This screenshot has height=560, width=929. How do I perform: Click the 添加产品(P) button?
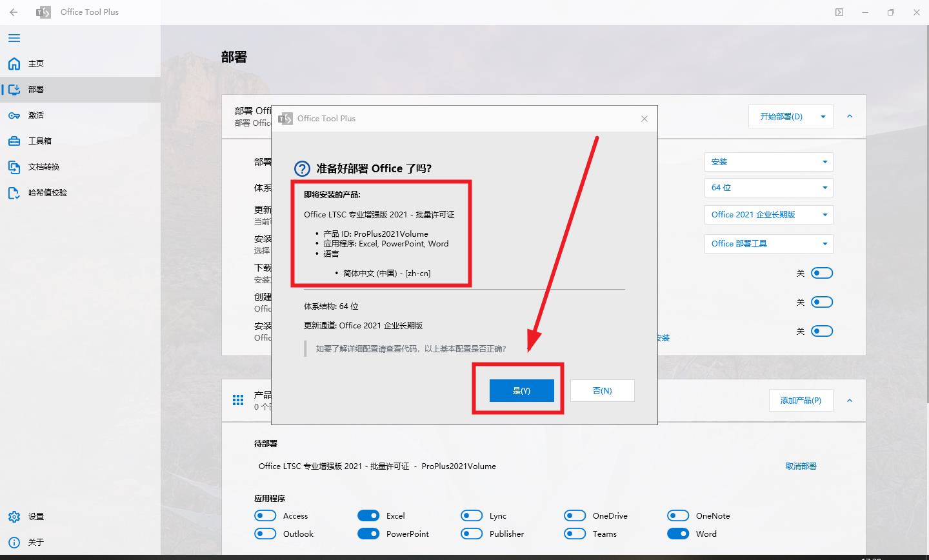coord(801,400)
